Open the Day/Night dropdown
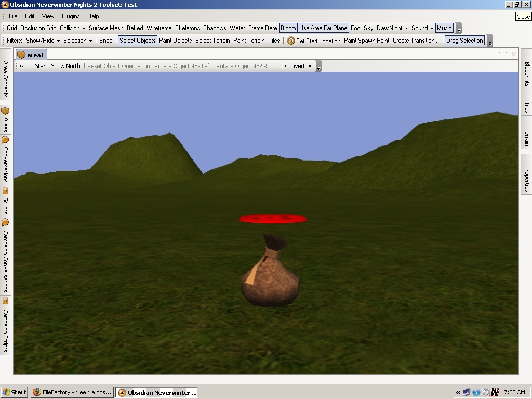 392,28
